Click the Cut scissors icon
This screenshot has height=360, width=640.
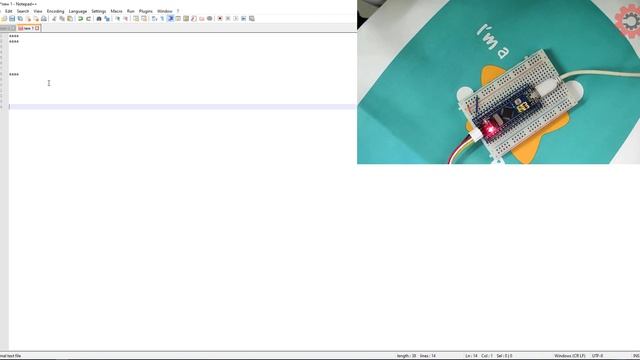pos(53,18)
